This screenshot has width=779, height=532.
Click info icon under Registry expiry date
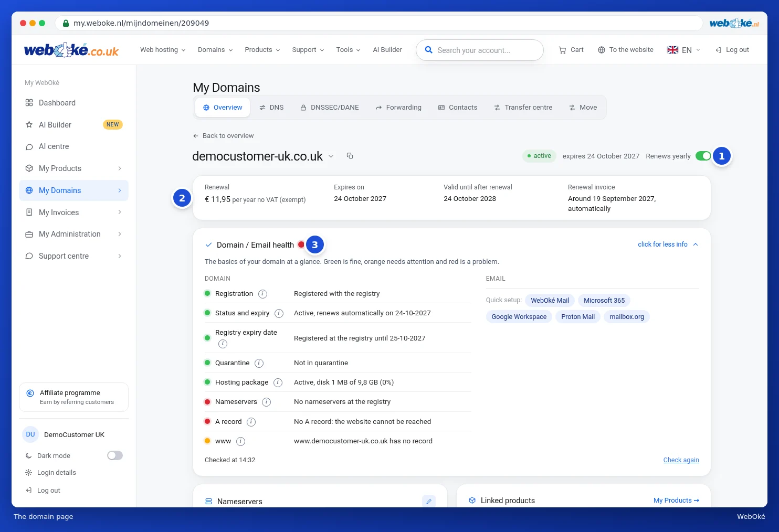(223, 344)
